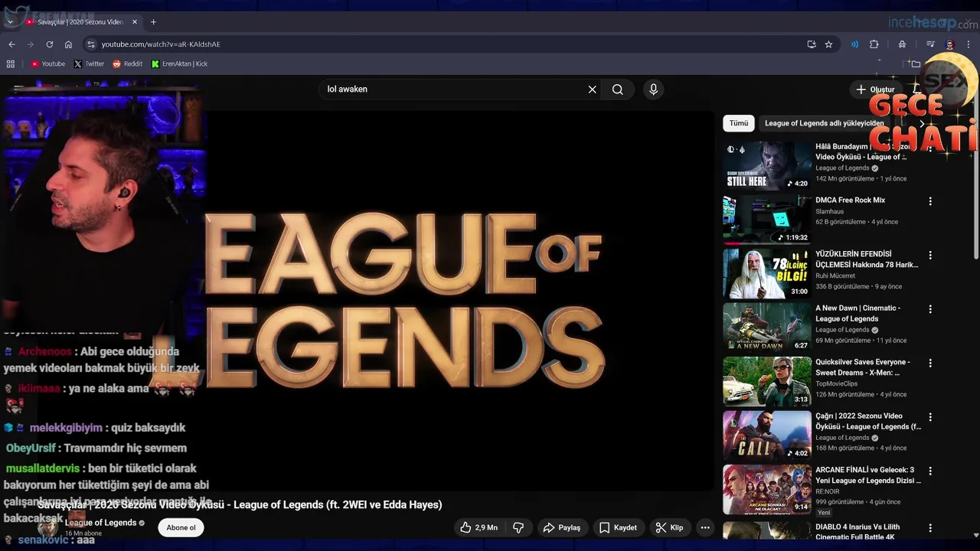The height and width of the screenshot is (551, 980).
Task: Show more filter chips with right arrow
Action: 922,123
